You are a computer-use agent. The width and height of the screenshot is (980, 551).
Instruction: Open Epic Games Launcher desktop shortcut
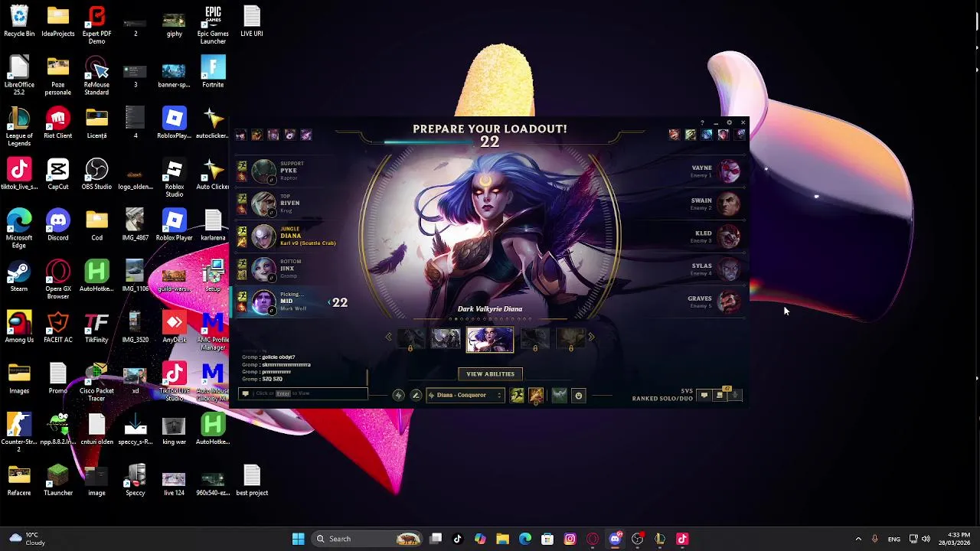click(x=213, y=25)
